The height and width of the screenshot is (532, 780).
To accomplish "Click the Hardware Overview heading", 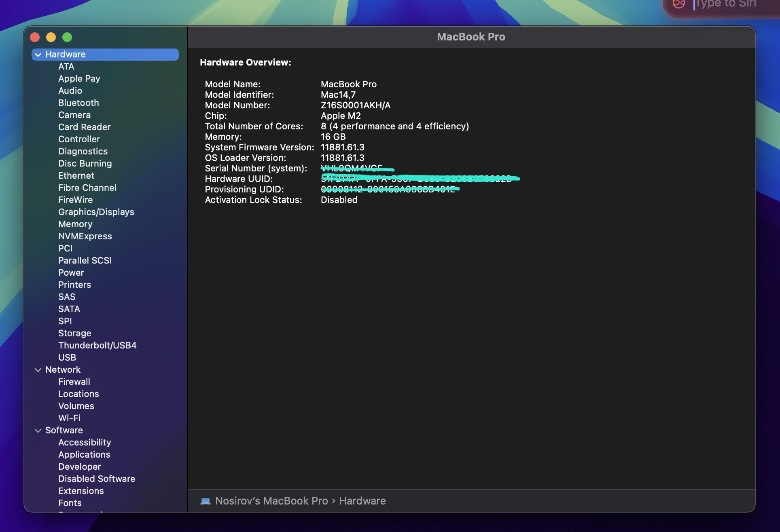I will point(246,63).
